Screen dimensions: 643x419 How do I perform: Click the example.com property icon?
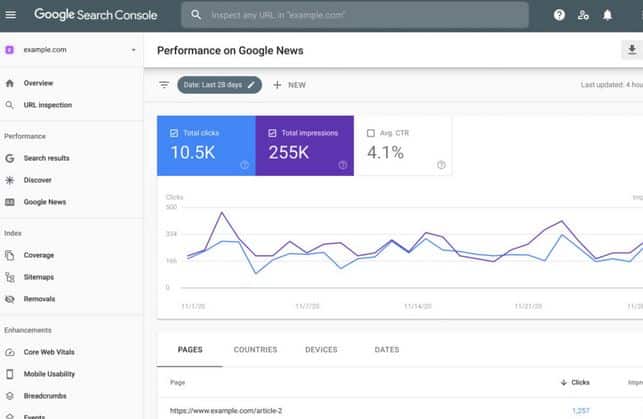(x=9, y=50)
